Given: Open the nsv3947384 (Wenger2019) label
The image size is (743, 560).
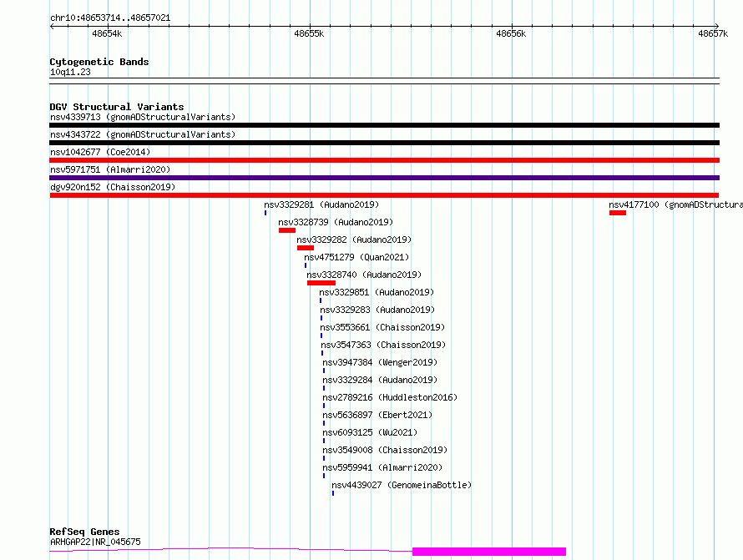Looking at the screenshot, I should 380,362.
